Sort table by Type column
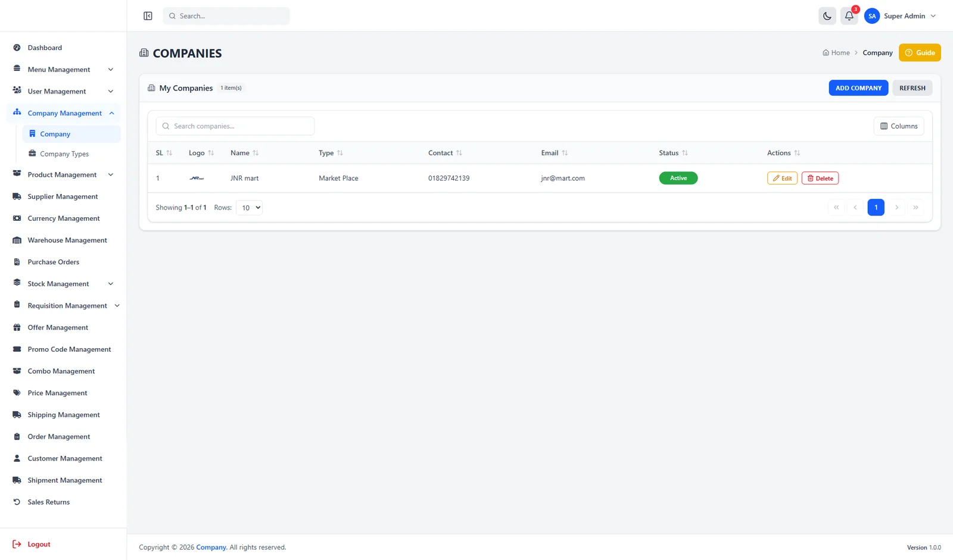 331,153
